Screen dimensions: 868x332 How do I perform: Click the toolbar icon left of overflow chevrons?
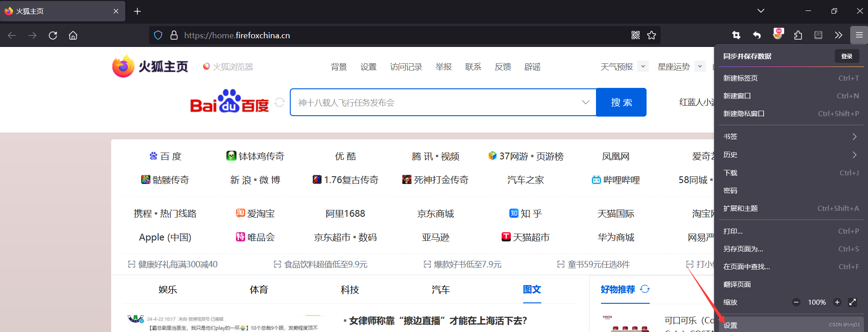(818, 35)
